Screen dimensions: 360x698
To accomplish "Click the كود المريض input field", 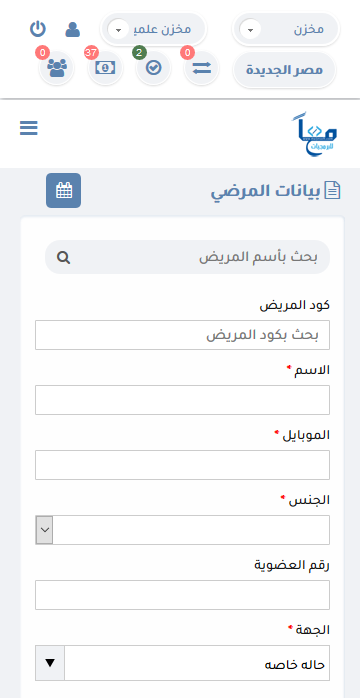I will point(182,335).
